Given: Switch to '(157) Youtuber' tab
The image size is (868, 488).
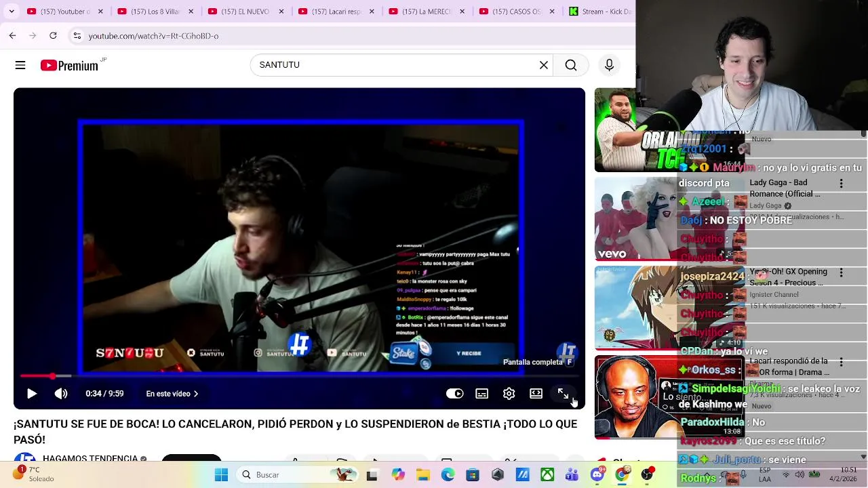Looking at the screenshot, I should tap(60, 12).
